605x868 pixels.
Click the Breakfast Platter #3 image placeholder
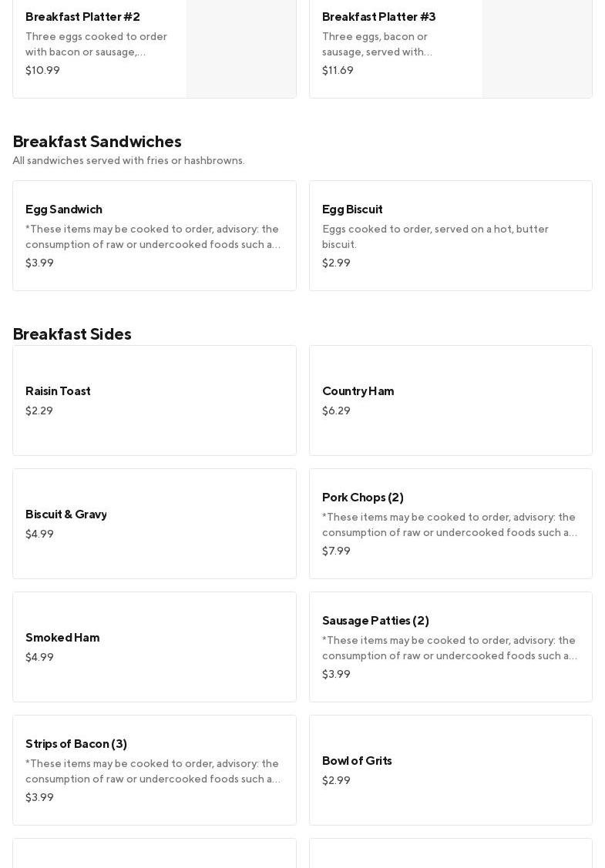tap(536, 48)
